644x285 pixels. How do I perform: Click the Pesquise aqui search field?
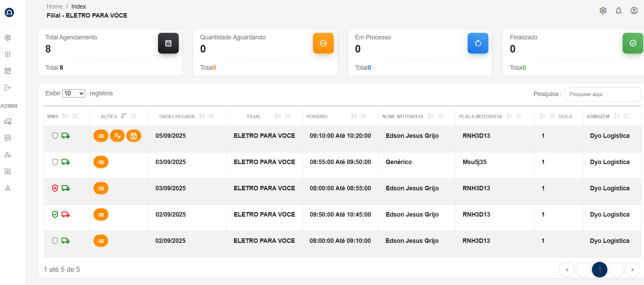(x=603, y=94)
